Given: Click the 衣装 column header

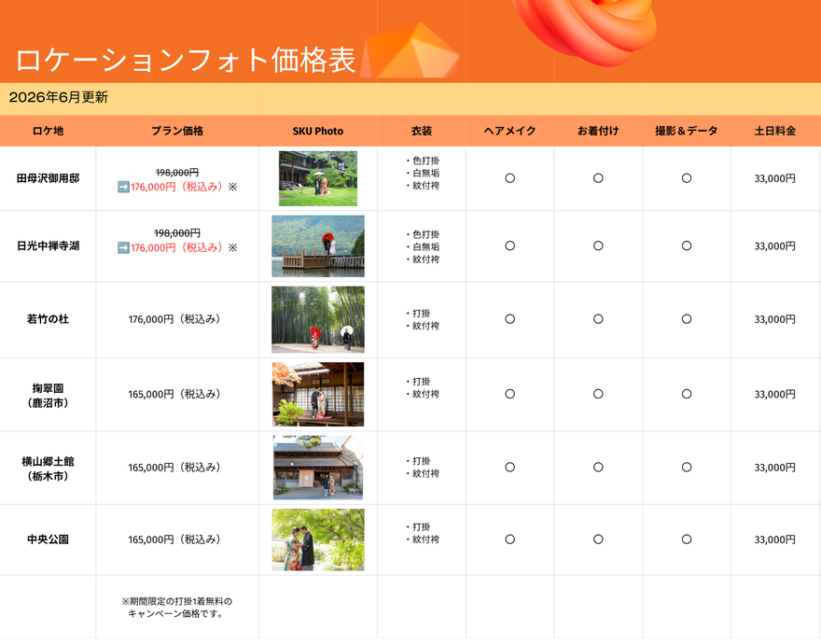Looking at the screenshot, I should tap(422, 131).
